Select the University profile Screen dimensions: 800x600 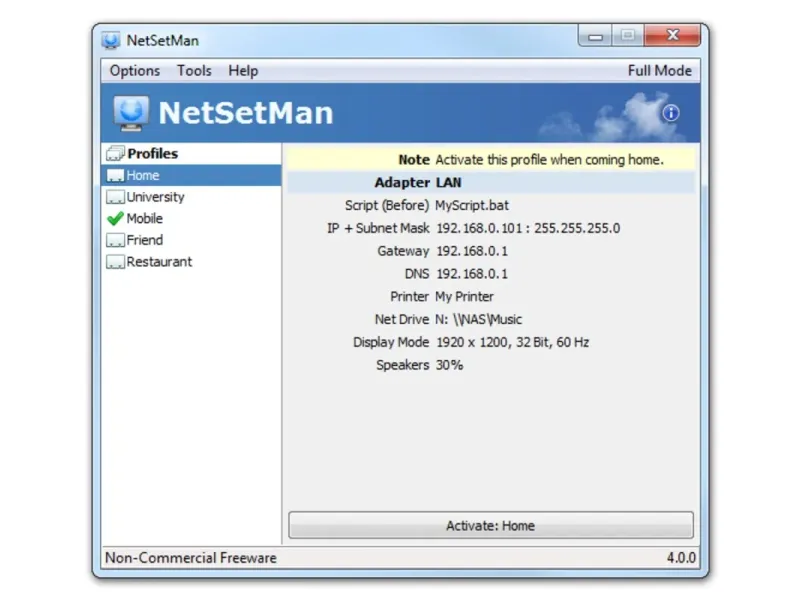[191, 197]
